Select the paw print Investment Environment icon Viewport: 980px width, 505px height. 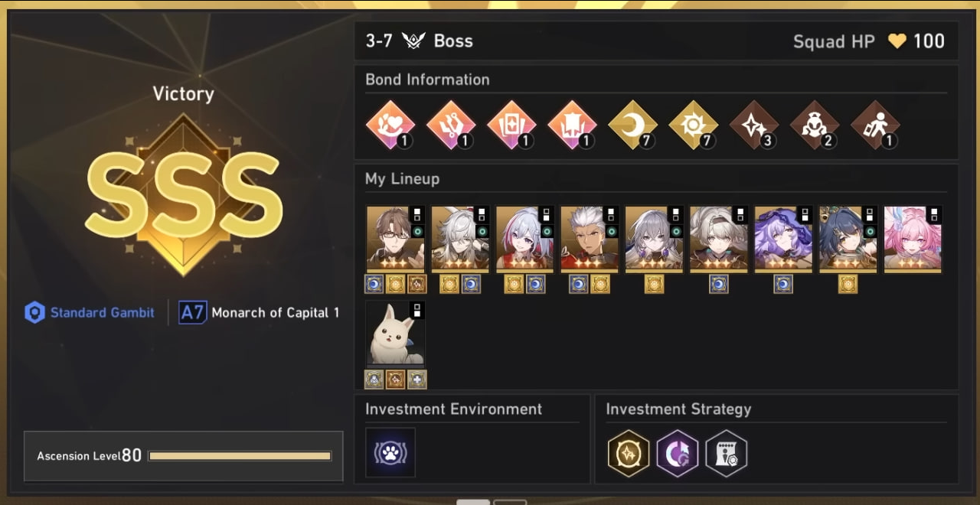pos(390,453)
